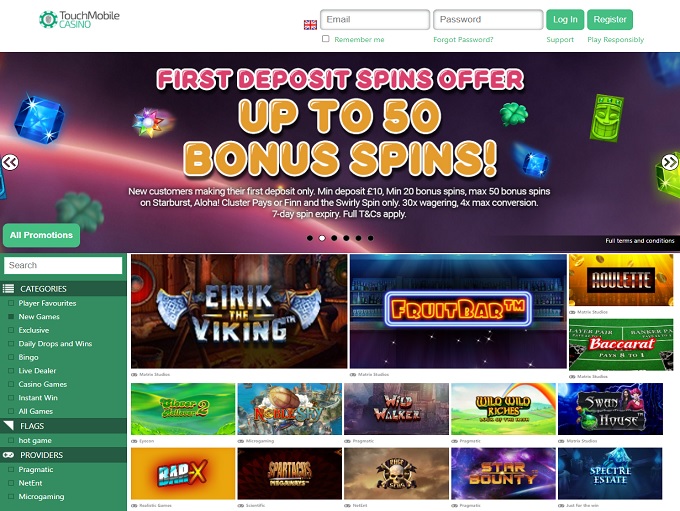Select the second carousel dot indicator
The height and width of the screenshot is (511, 680).
tap(322, 238)
